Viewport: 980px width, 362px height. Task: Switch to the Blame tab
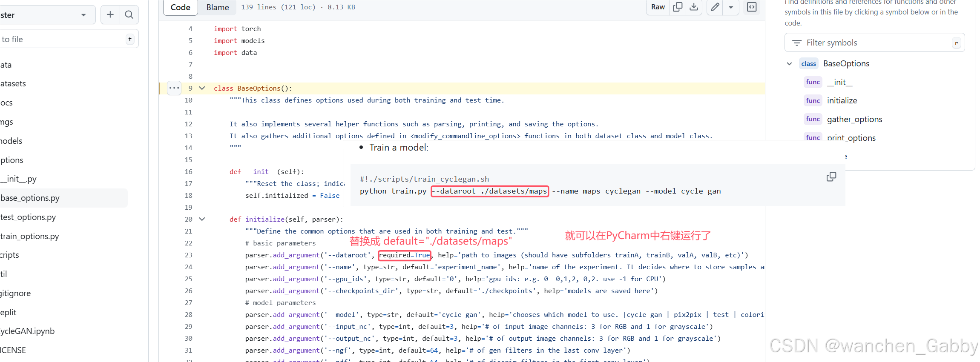[x=218, y=7]
